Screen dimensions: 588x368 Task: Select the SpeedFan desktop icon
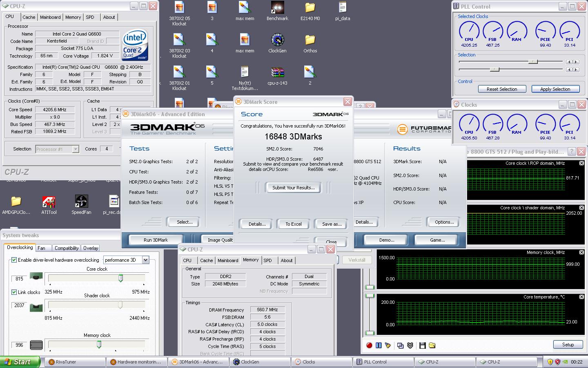click(81, 205)
